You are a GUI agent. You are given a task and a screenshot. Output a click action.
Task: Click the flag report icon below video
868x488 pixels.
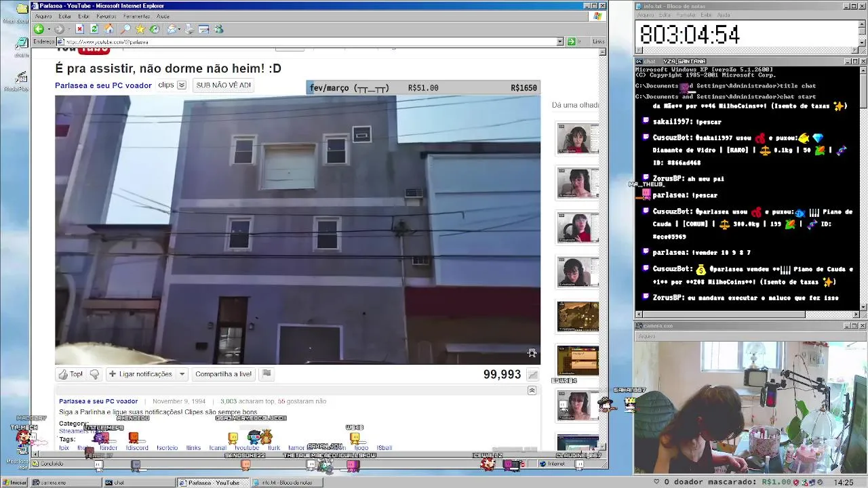(x=267, y=373)
